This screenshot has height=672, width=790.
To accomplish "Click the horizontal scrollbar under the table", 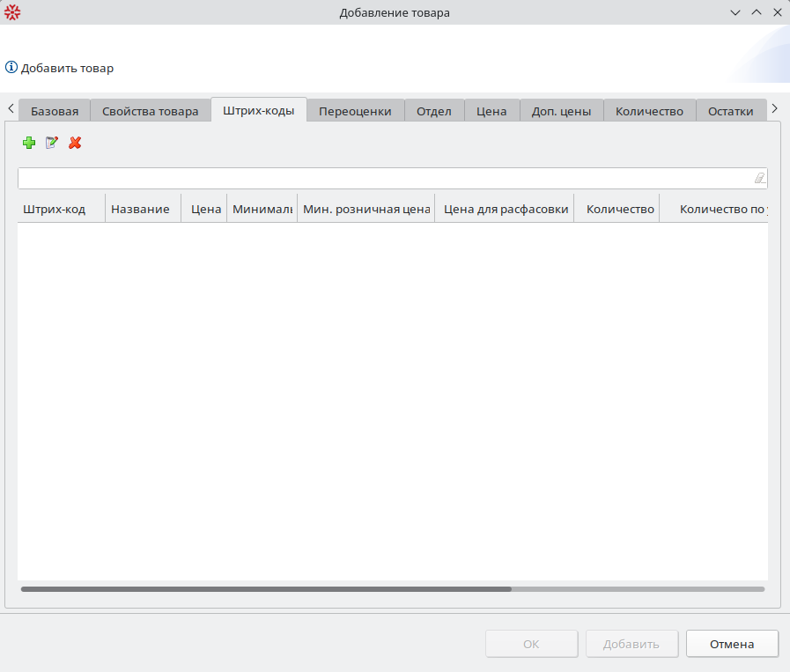I will pos(266,589).
